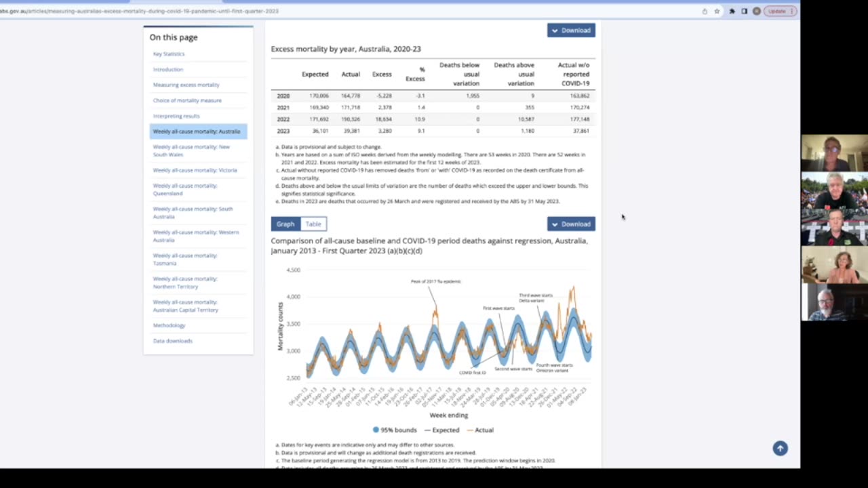Open Weekly all-cause mortality: Victoria
Screen dimensions: 868x488
click(195, 170)
